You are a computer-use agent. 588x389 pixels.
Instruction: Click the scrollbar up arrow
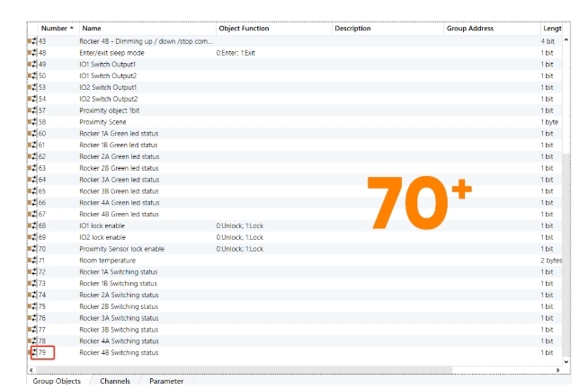[566, 40]
